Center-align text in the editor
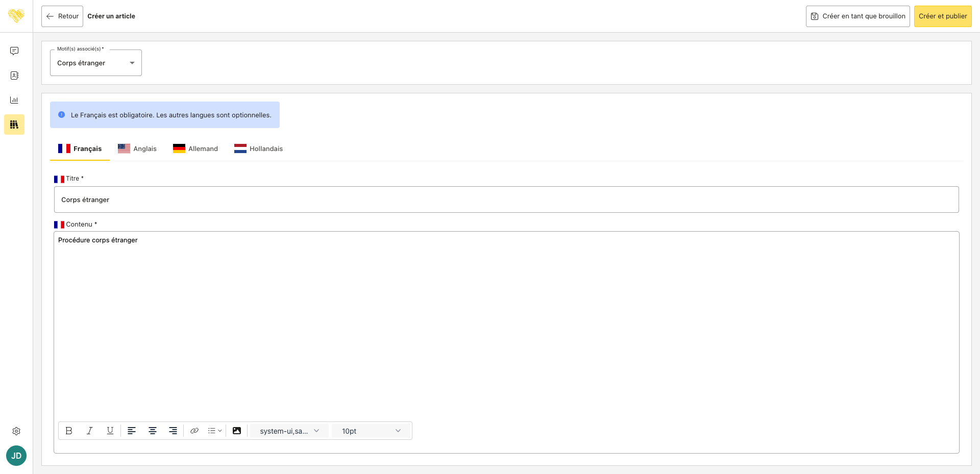 click(152, 431)
